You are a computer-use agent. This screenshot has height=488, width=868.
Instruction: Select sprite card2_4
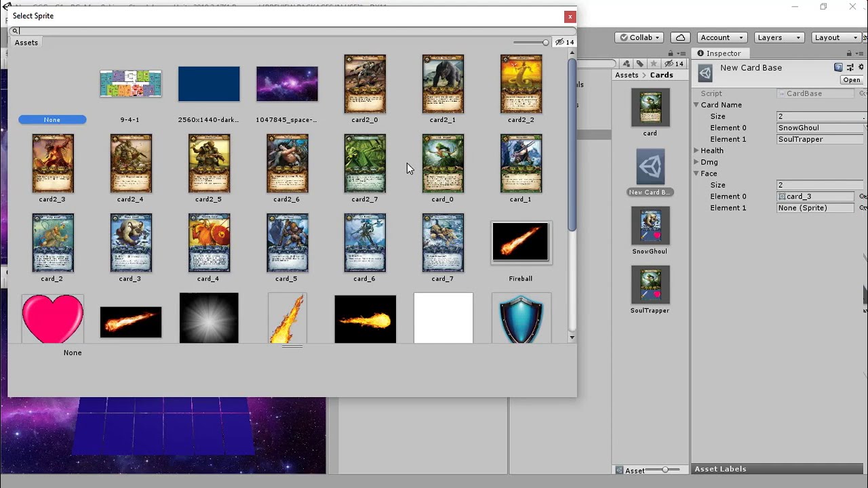(x=131, y=163)
